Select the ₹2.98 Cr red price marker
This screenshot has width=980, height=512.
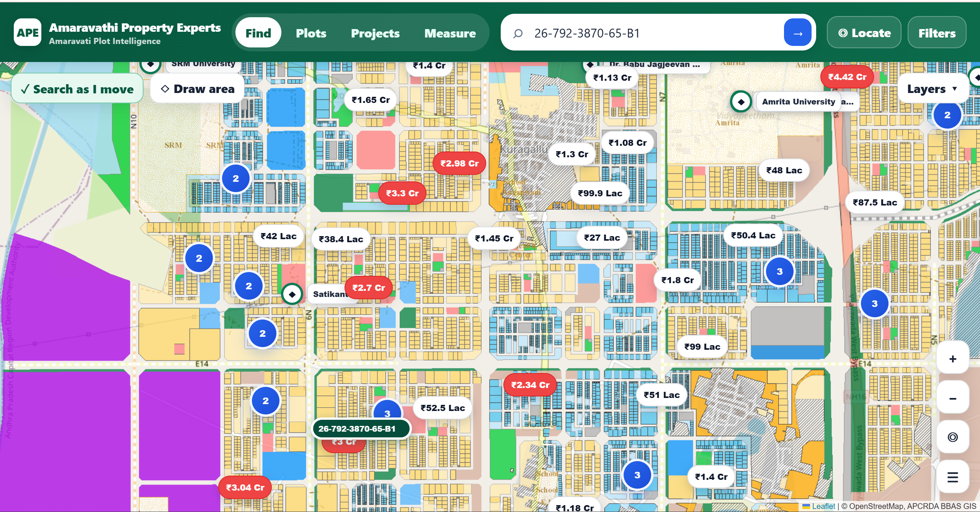click(459, 163)
